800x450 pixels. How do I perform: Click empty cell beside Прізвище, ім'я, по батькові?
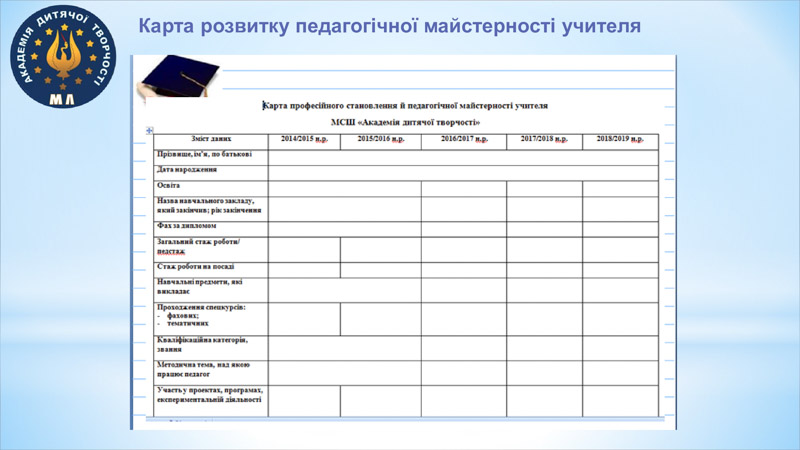point(463,158)
